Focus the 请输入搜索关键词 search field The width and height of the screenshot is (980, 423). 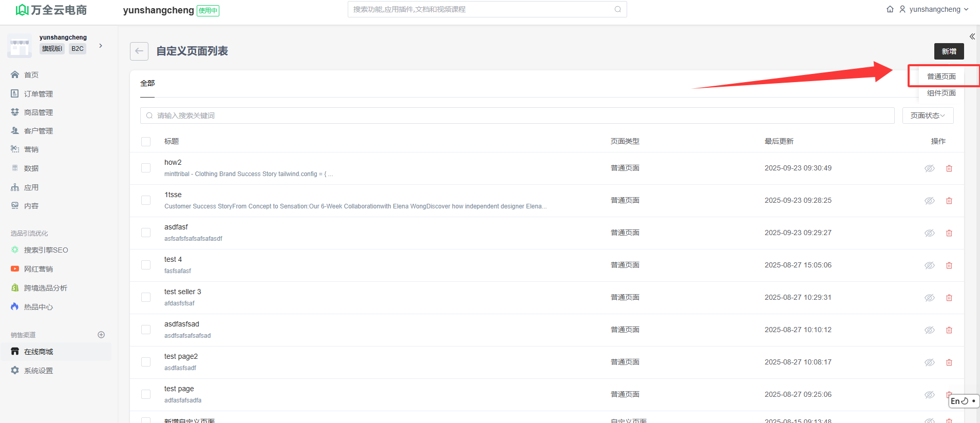[517, 116]
